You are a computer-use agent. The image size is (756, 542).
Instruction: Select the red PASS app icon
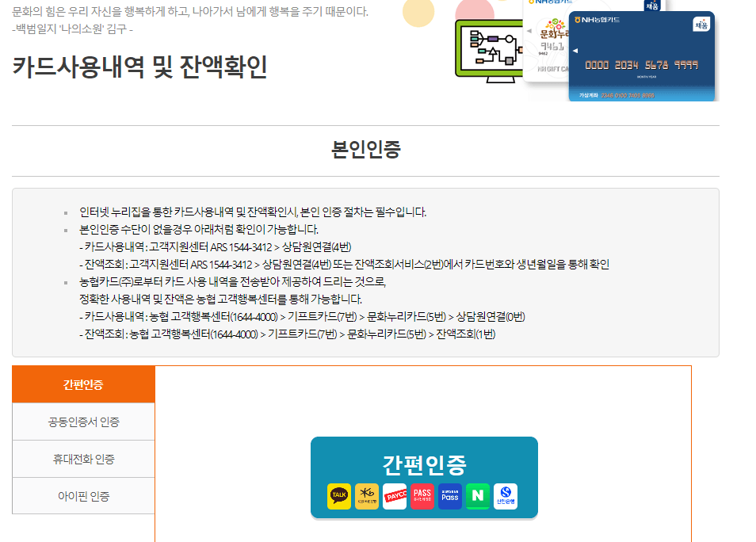tap(422, 496)
